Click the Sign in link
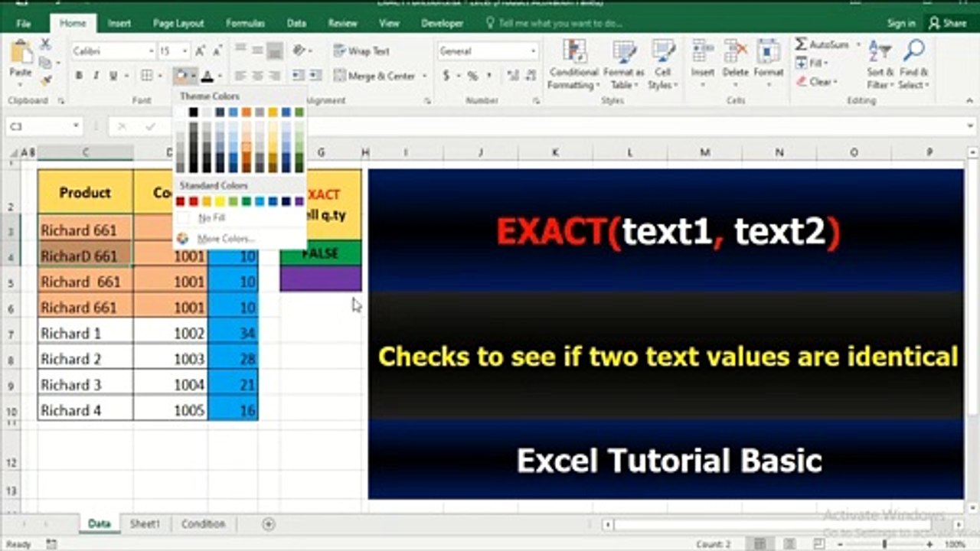This screenshot has width=980, height=551. (x=901, y=23)
